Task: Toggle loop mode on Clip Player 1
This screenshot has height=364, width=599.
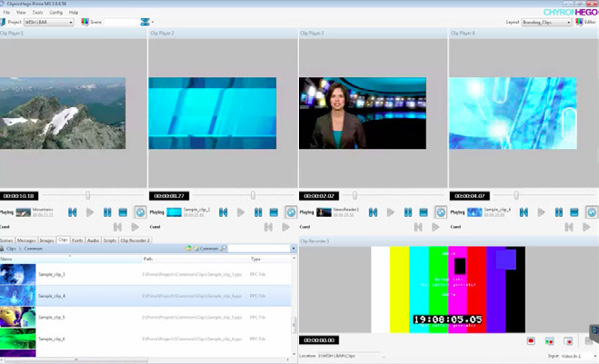Action: (140, 212)
